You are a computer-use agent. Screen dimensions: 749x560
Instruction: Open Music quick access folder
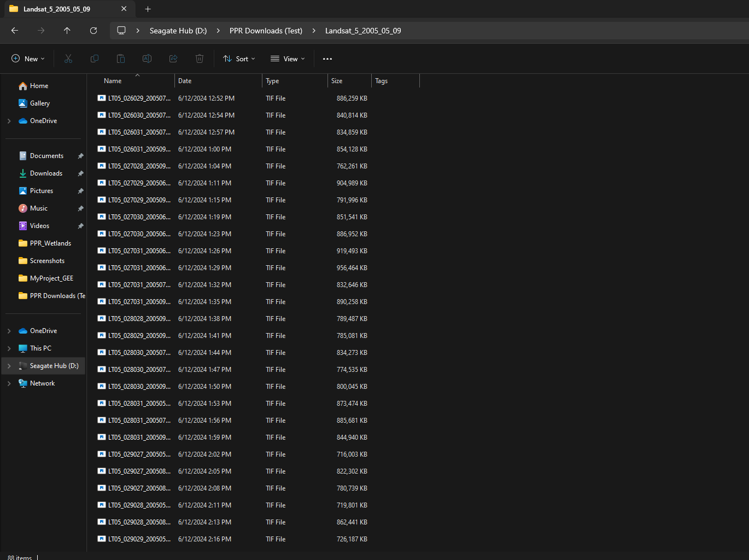click(43, 208)
